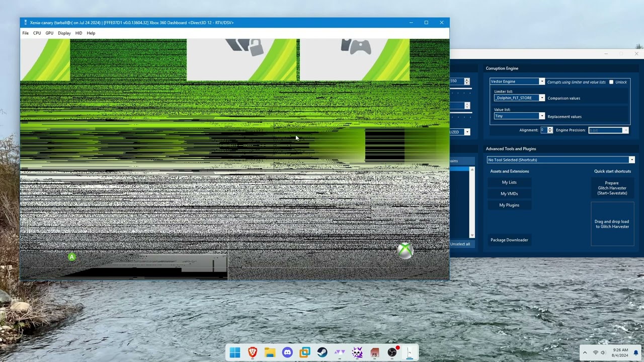Open the GPU menu in Xenia
Viewport: 644px width, 362px height.
tap(49, 33)
